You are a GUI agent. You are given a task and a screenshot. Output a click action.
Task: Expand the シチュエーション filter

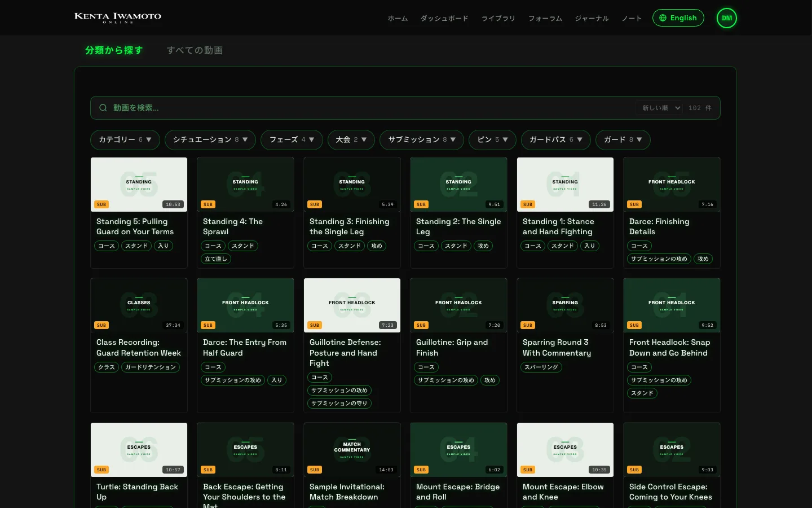click(210, 139)
